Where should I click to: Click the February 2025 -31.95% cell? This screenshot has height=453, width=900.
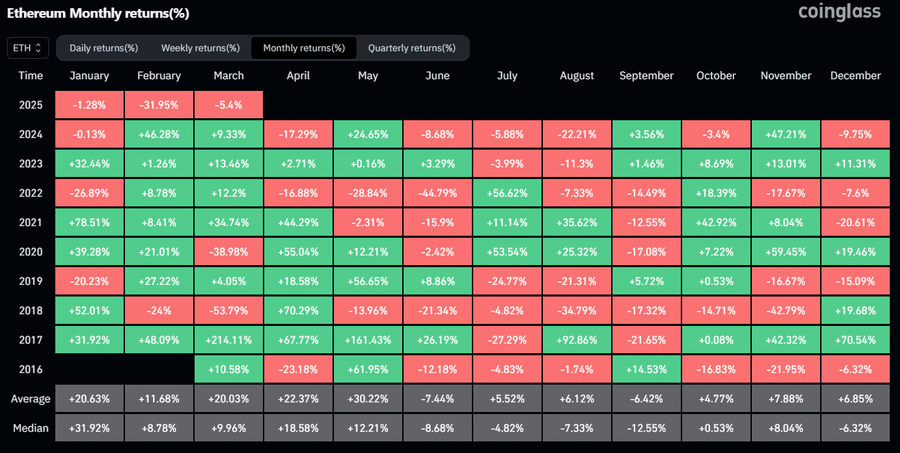click(159, 105)
